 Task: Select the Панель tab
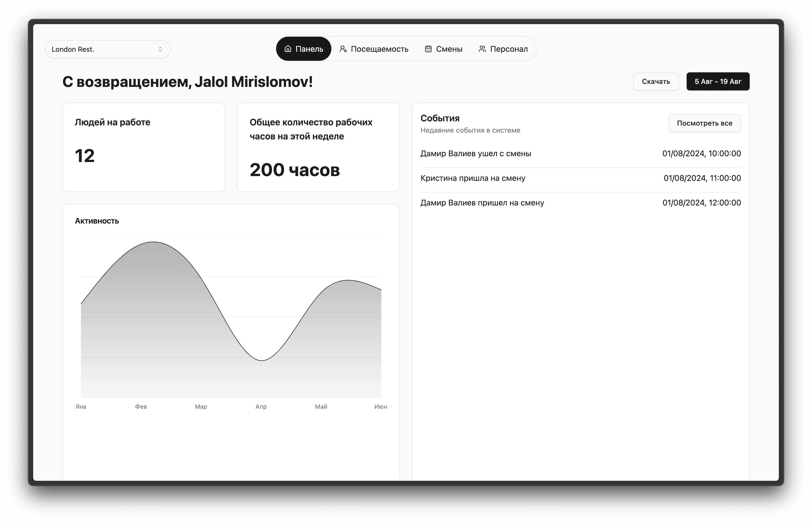(x=303, y=49)
